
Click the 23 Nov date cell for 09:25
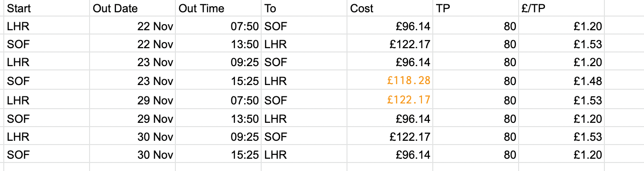tap(132, 63)
